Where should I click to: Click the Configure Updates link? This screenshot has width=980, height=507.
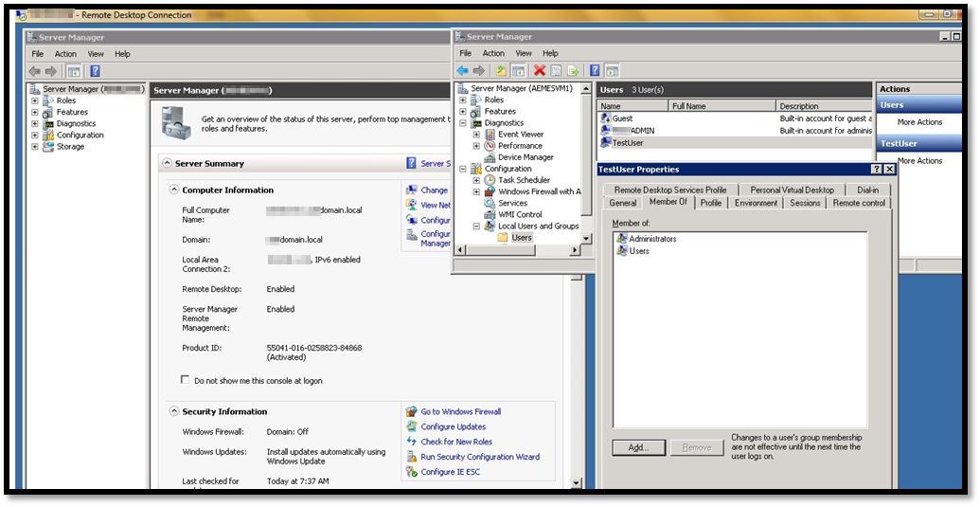pyautogui.click(x=454, y=426)
